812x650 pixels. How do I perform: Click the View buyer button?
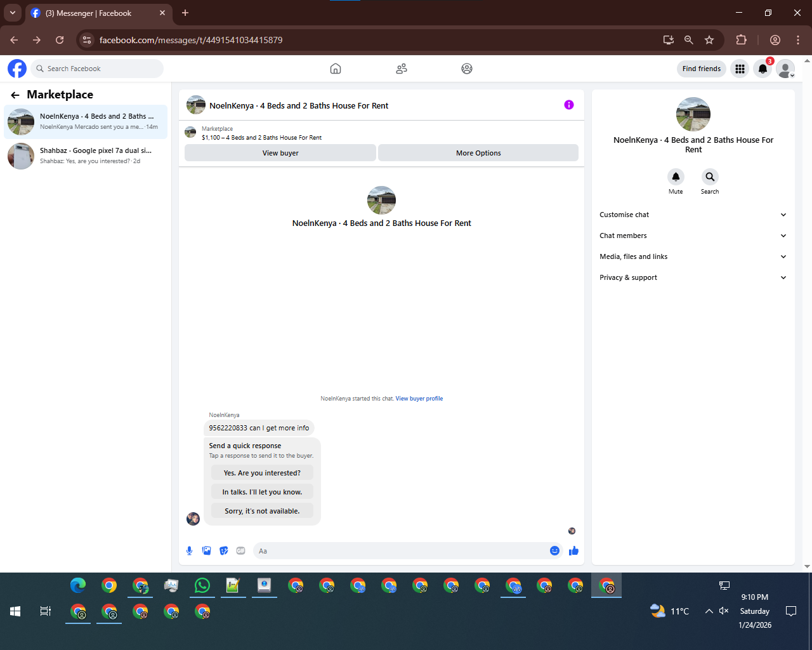280,153
